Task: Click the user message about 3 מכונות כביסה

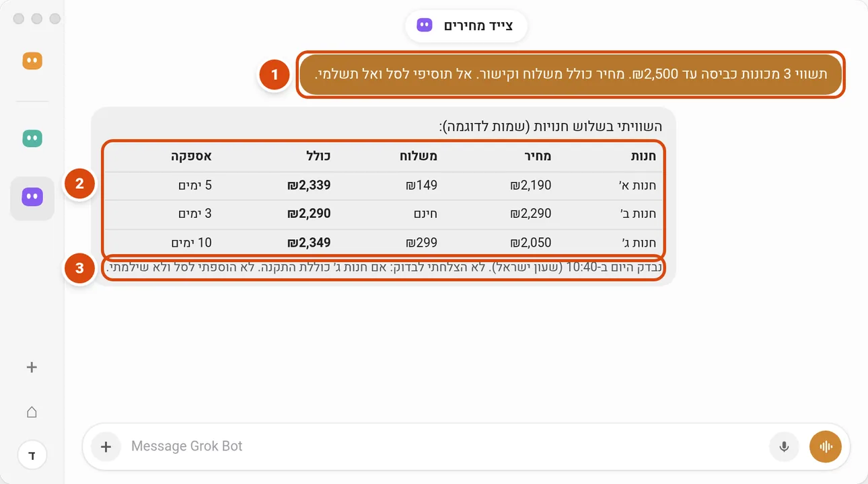Action: tap(571, 74)
